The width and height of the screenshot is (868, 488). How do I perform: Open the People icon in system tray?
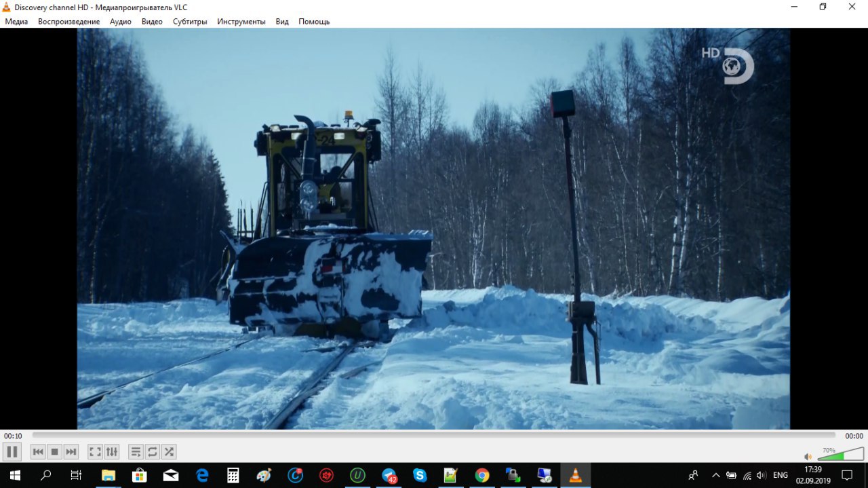click(x=693, y=475)
